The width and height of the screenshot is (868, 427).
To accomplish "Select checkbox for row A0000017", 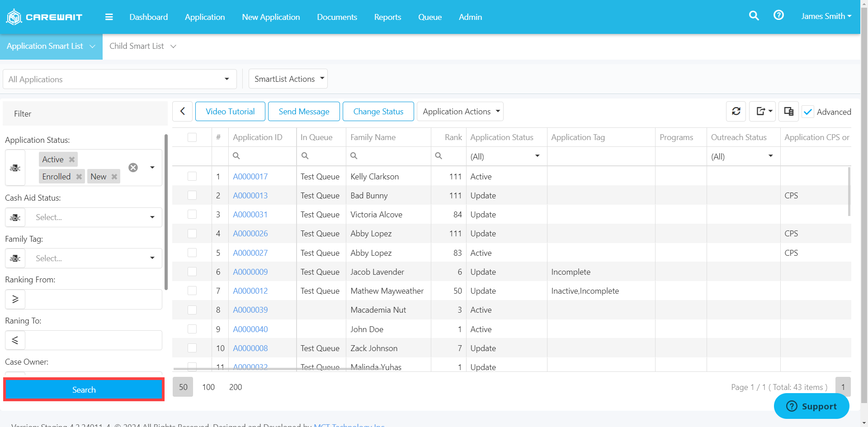I will click(192, 176).
